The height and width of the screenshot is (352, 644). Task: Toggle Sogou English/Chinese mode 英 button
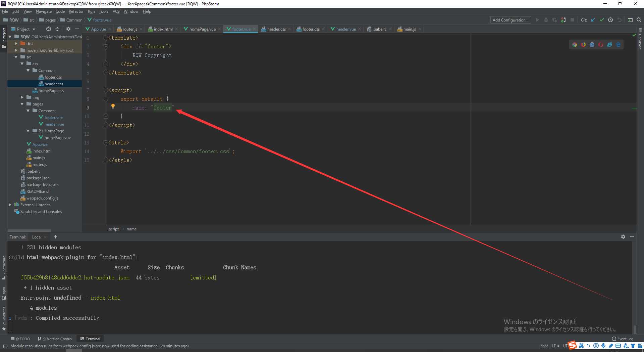pos(581,346)
